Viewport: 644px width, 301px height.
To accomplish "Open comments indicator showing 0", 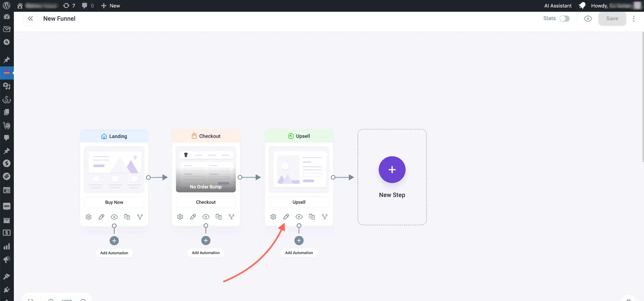I will (x=88, y=6).
